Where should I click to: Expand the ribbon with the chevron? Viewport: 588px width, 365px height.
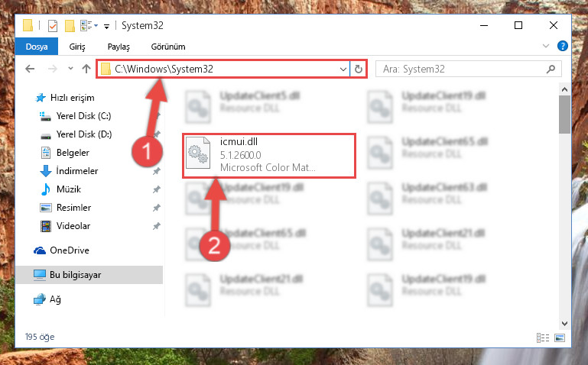546,46
